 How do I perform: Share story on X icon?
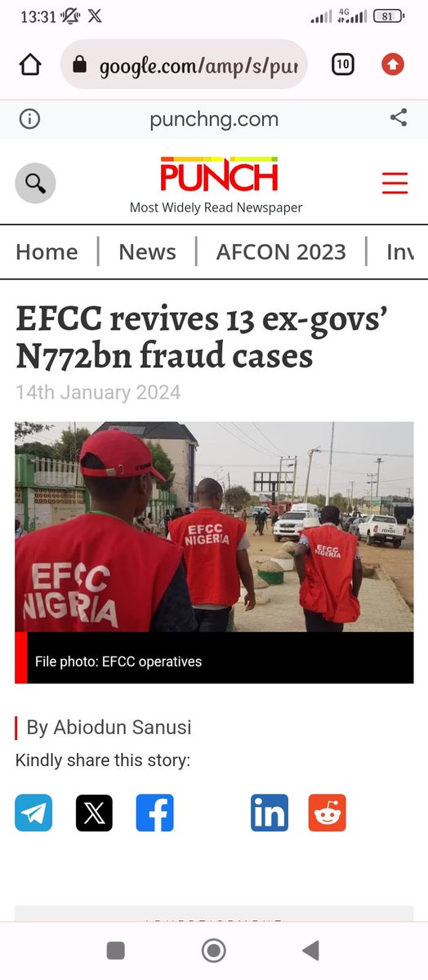point(94,813)
